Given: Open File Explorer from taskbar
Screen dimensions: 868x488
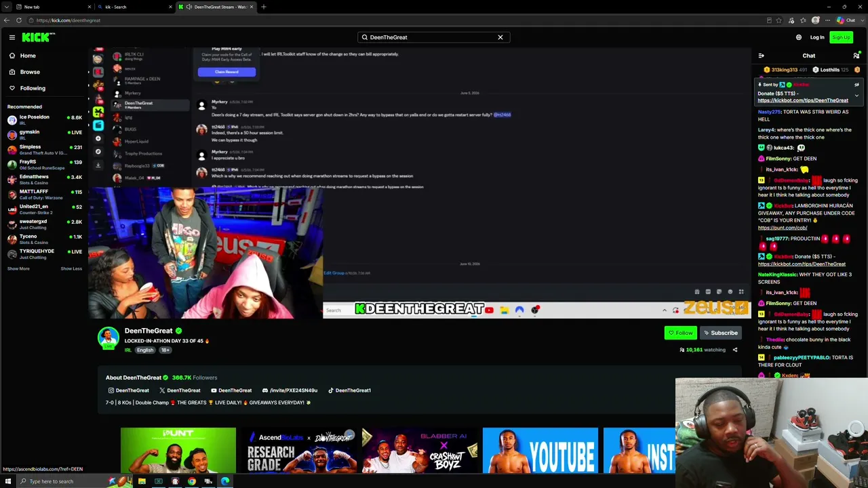Looking at the screenshot, I should pyautogui.click(x=142, y=481).
